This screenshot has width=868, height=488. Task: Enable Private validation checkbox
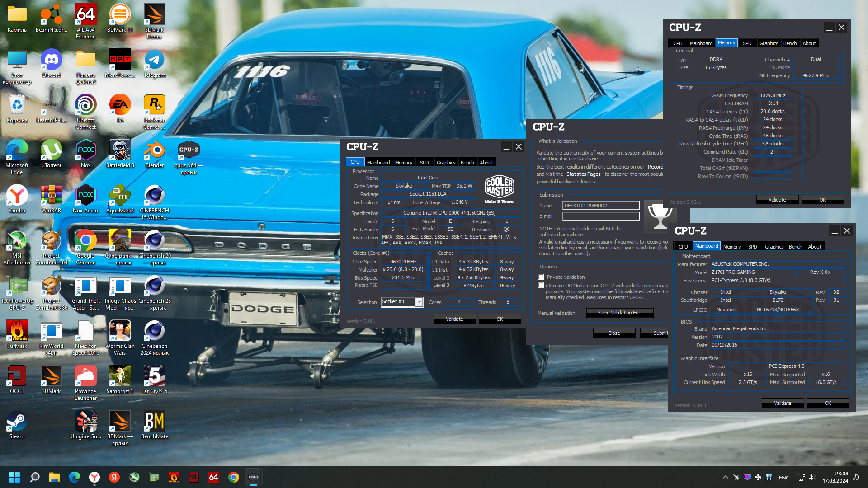(x=541, y=277)
